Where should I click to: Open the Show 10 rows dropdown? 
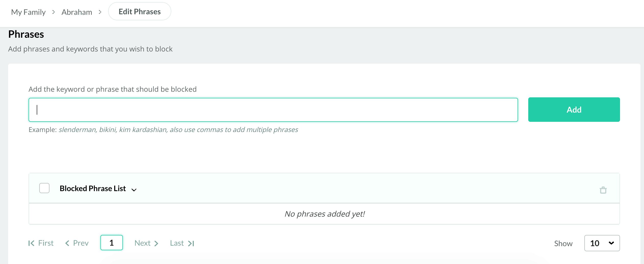click(602, 243)
